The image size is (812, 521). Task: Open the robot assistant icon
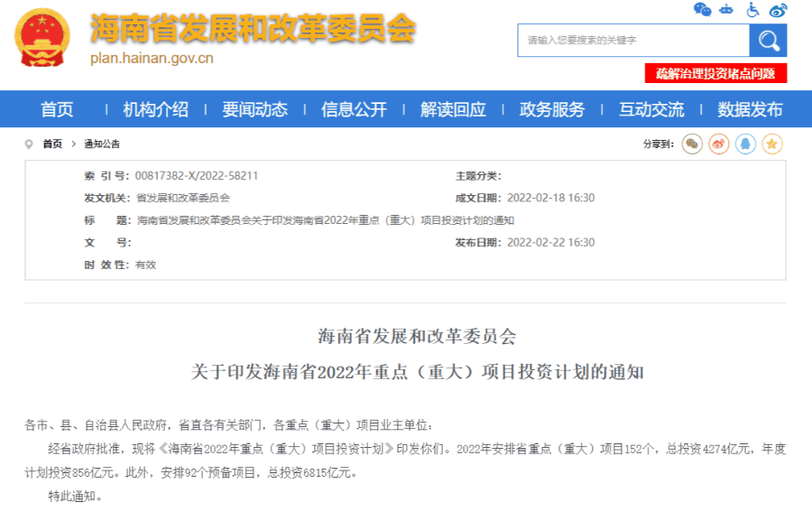point(727,10)
